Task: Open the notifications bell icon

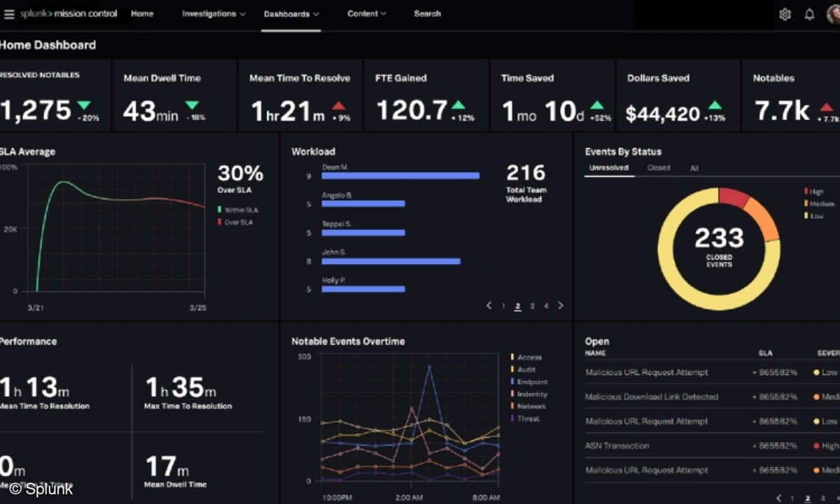Action: coord(809,14)
